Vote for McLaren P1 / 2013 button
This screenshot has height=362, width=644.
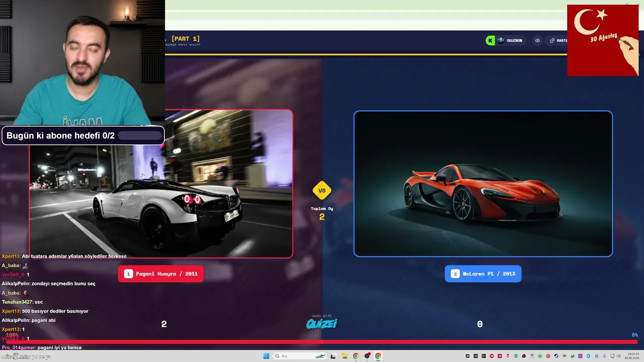tap(483, 274)
